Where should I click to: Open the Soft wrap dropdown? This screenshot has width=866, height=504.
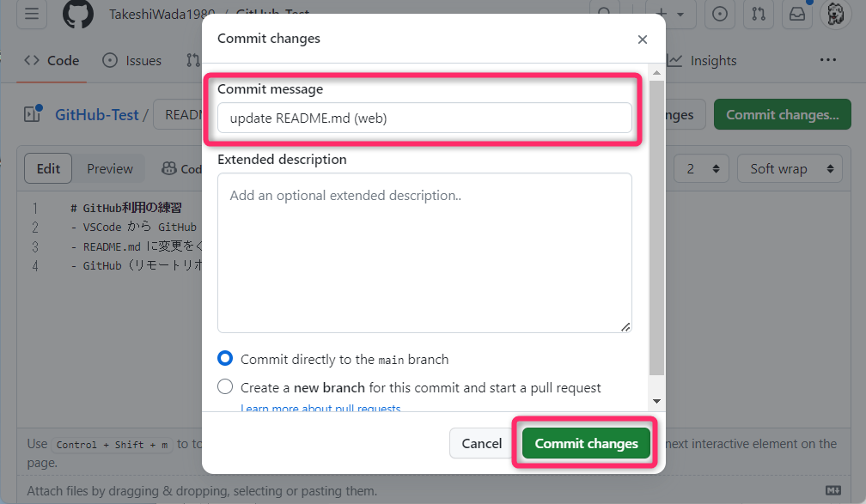click(790, 169)
